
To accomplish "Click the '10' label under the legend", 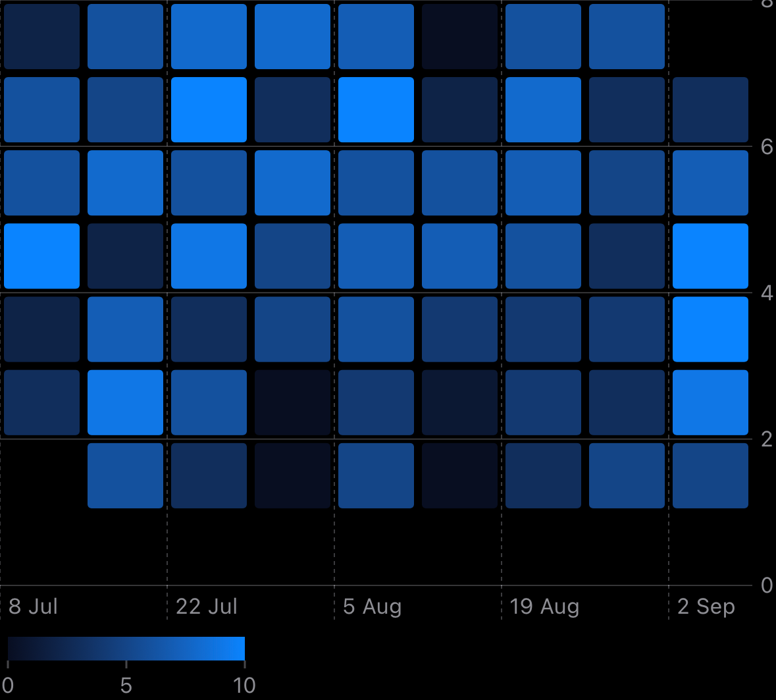I will [244, 686].
